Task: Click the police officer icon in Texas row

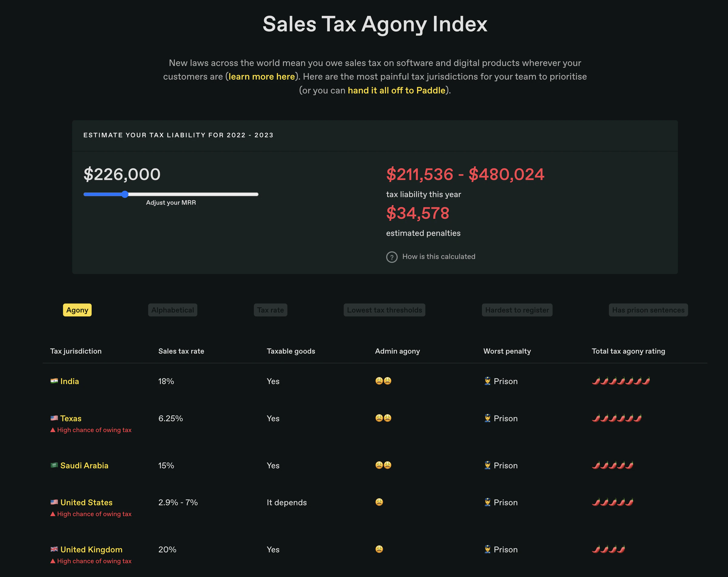Action: pyautogui.click(x=487, y=418)
